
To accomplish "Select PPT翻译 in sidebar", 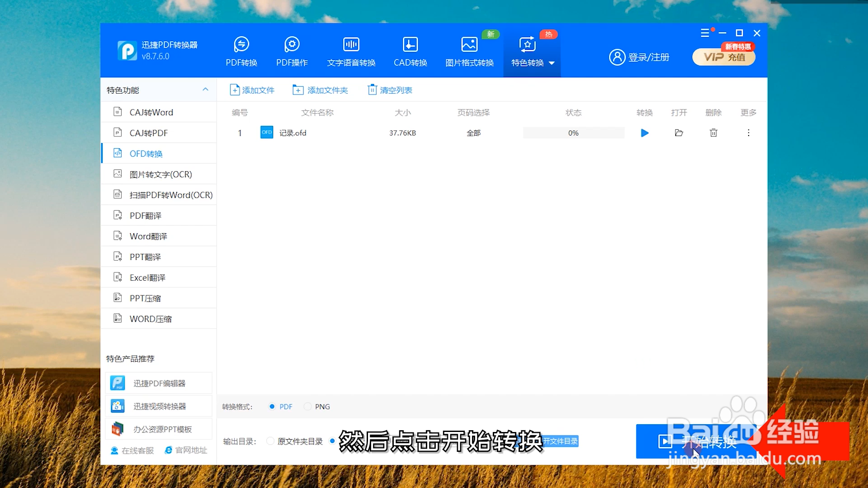I will pos(159,257).
